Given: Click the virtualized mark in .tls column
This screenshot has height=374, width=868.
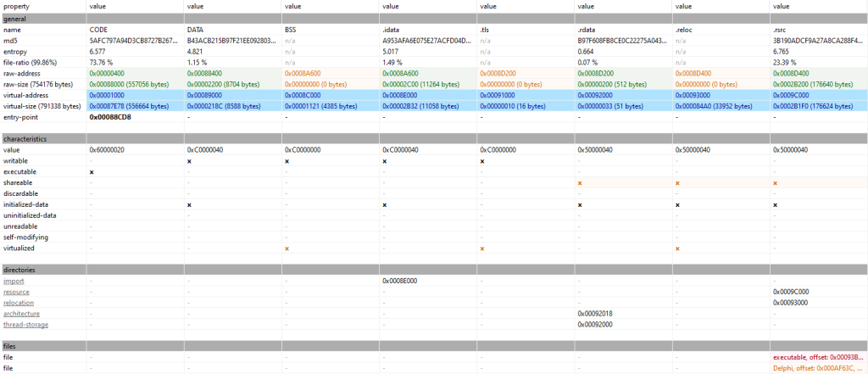Looking at the screenshot, I should click(x=482, y=248).
